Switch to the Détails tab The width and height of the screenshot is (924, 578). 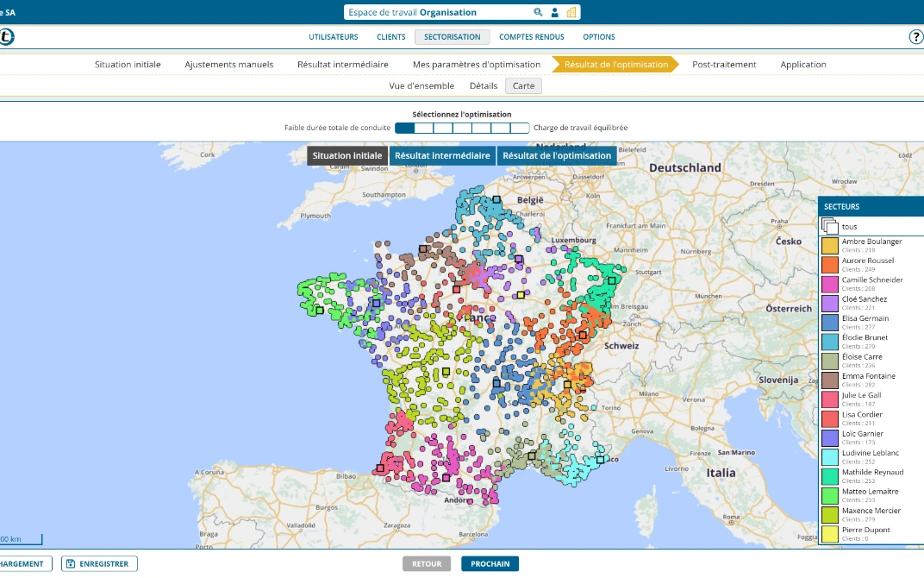pyautogui.click(x=484, y=85)
